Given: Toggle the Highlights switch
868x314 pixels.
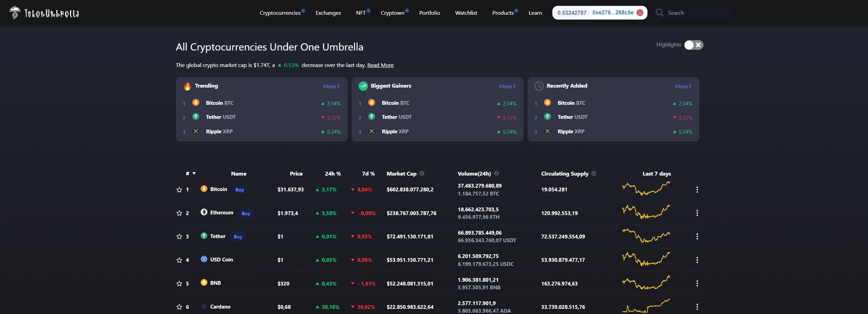Looking at the screenshot, I should pyautogui.click(x=694, y=45).
